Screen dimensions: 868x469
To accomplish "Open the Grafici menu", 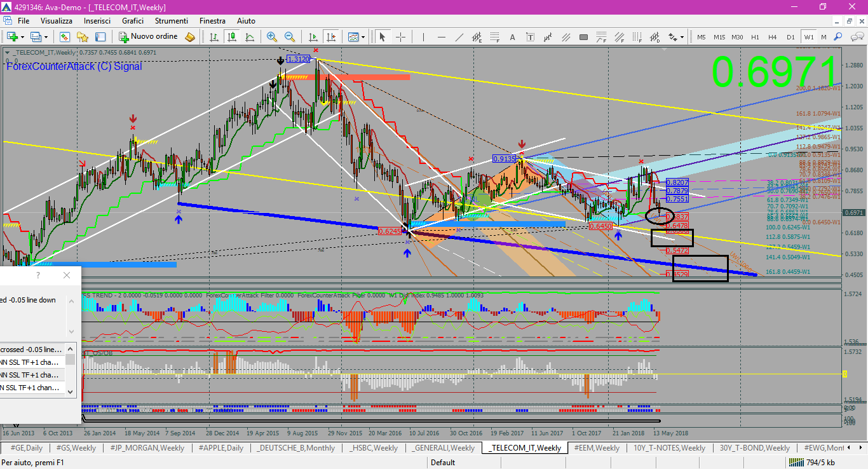I will tap(133, 21).
